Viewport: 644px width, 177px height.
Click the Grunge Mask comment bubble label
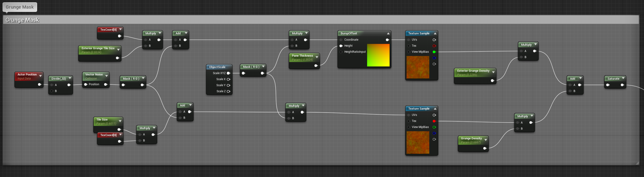[x=20, y=7]
